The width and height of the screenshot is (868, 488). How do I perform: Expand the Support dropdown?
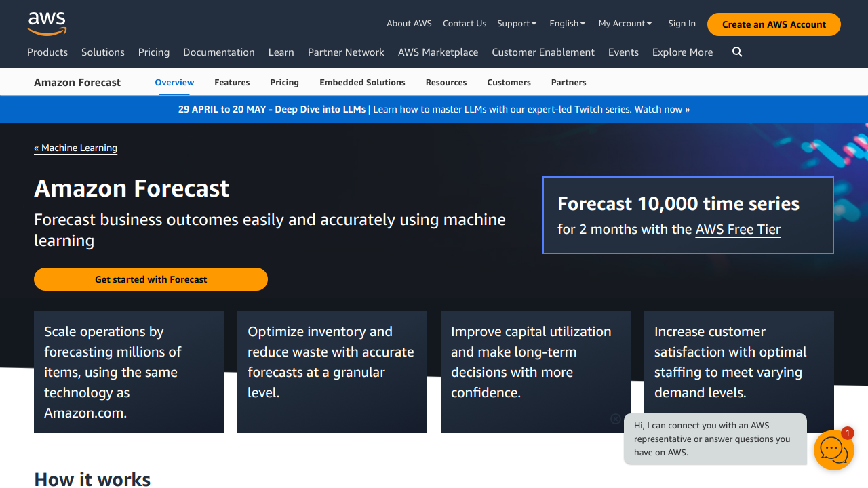pos(517,24)
